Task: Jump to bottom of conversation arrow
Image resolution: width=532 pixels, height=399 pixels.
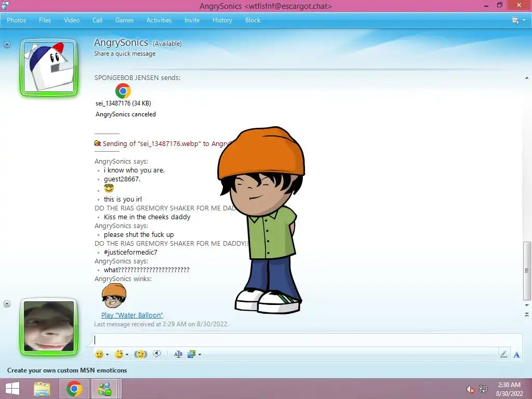Action: [x=527, y=314]
